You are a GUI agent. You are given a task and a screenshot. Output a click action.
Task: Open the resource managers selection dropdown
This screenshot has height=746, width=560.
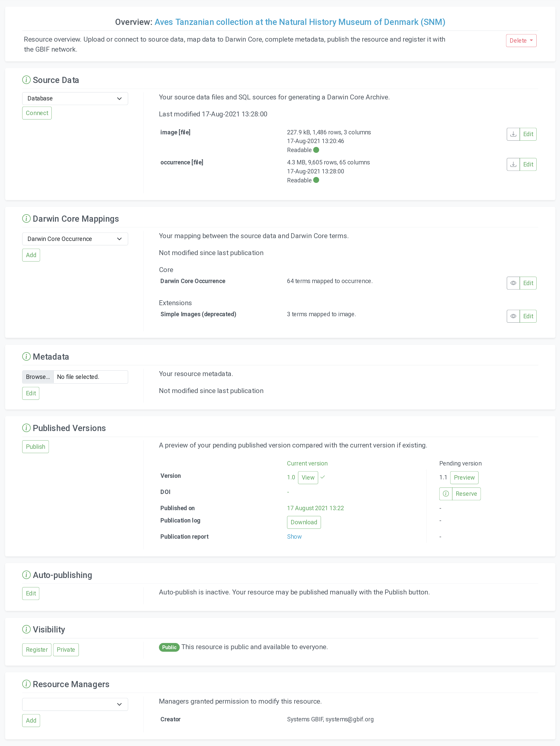click(75, 704)
